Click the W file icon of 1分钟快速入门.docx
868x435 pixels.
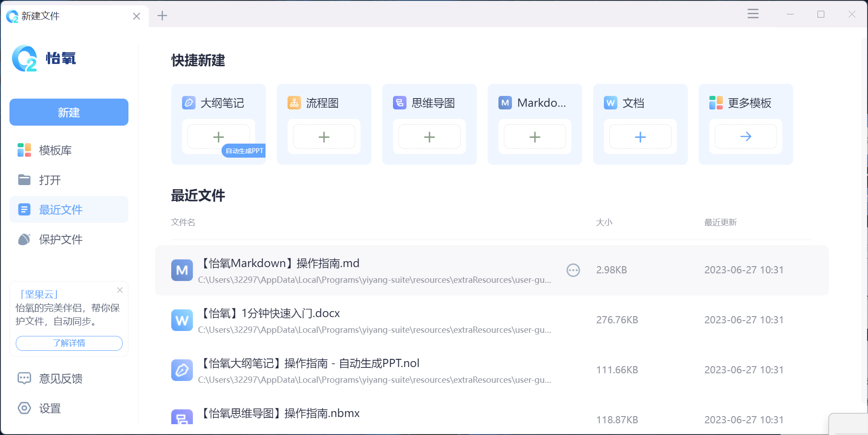[x=182, y=320]
